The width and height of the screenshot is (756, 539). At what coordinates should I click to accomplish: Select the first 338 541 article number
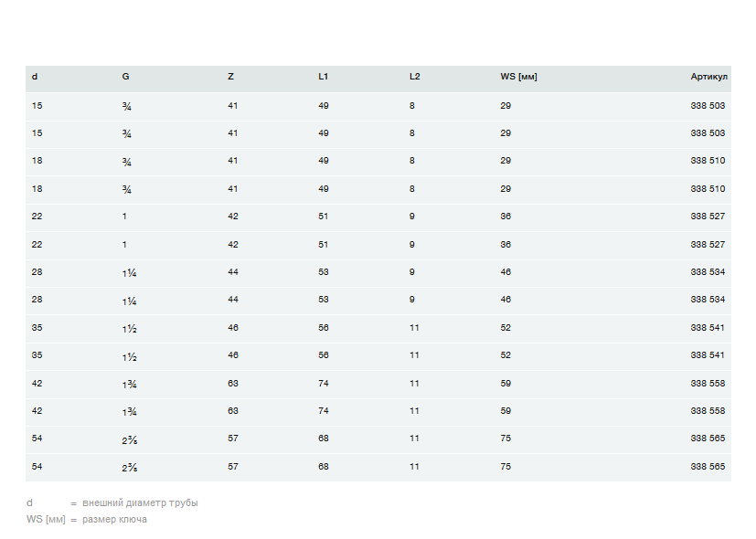pyautogui.click(x=708, y=327)
